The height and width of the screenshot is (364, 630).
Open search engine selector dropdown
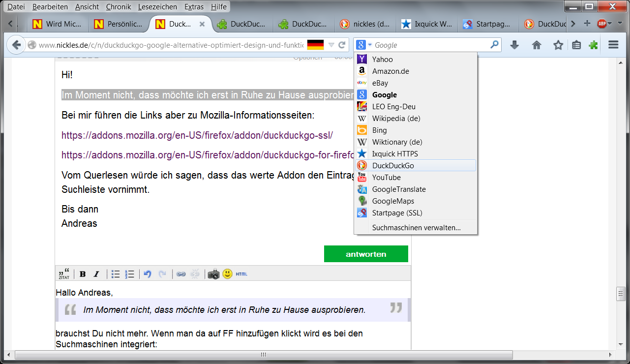pyautogui.click(x=364, y=45)
